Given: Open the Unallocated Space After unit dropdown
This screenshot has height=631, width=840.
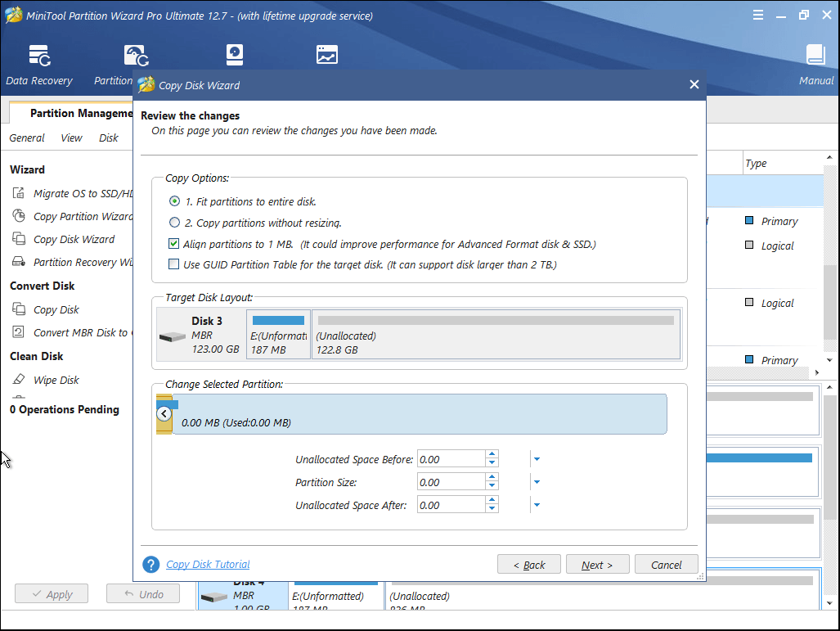Looking at the screenshot, I should [536, 504].
